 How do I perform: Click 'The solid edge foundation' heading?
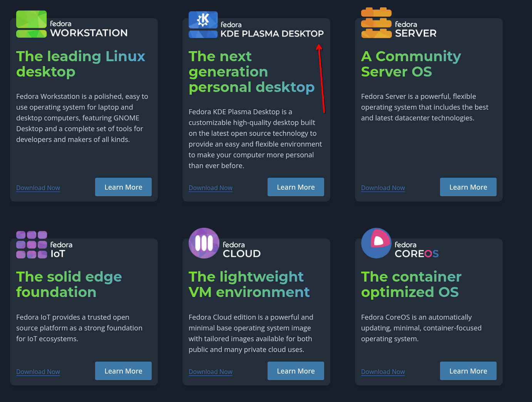(x=69, y=284)
